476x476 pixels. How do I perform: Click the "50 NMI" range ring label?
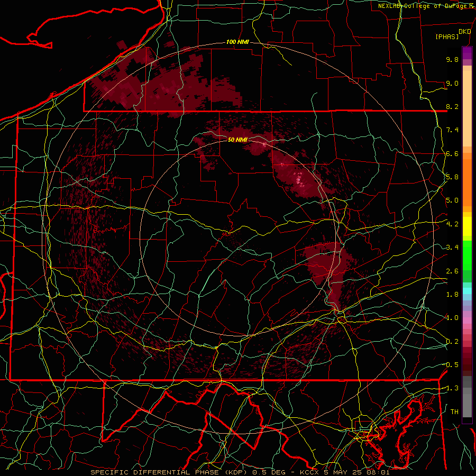click(237, 140)
